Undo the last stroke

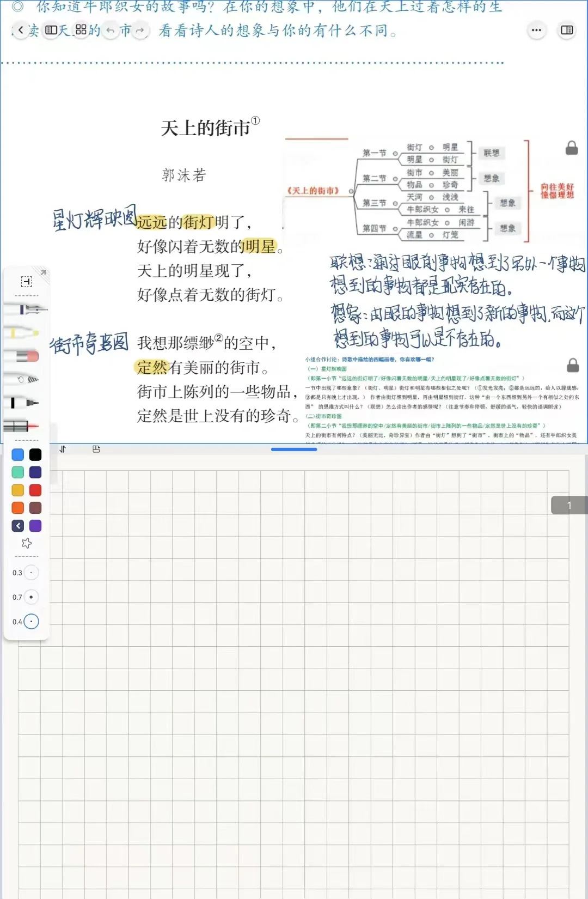(x=111, y=31)
